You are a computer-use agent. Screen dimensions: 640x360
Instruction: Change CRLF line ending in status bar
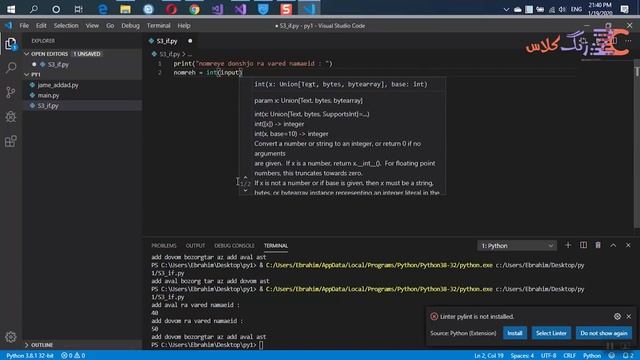click(569, 356)
